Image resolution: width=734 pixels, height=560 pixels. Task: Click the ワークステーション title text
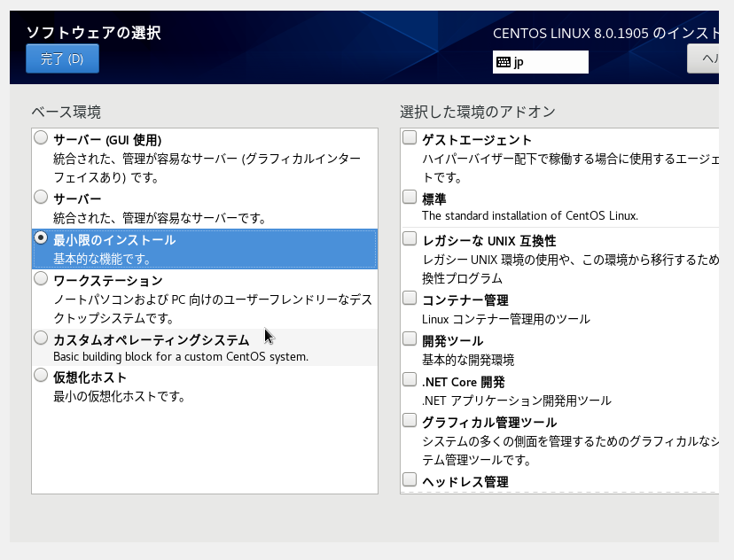pos(108,281)
